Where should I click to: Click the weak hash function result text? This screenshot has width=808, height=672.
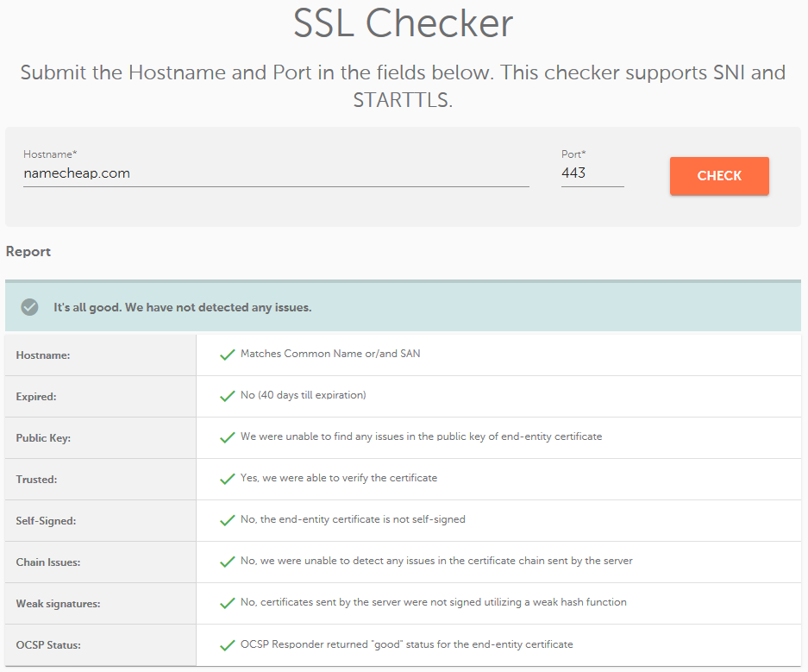(x=434, y=602)
